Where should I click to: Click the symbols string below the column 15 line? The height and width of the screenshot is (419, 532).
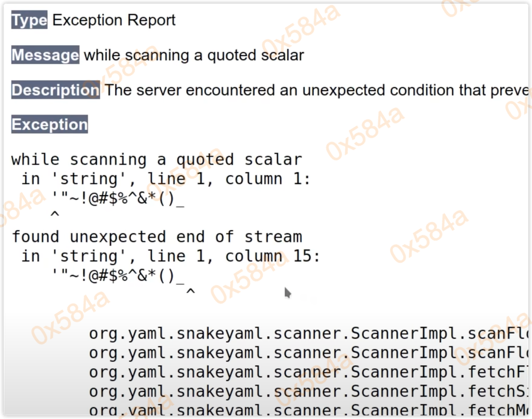pyautogui.click(x=118, y=275)
